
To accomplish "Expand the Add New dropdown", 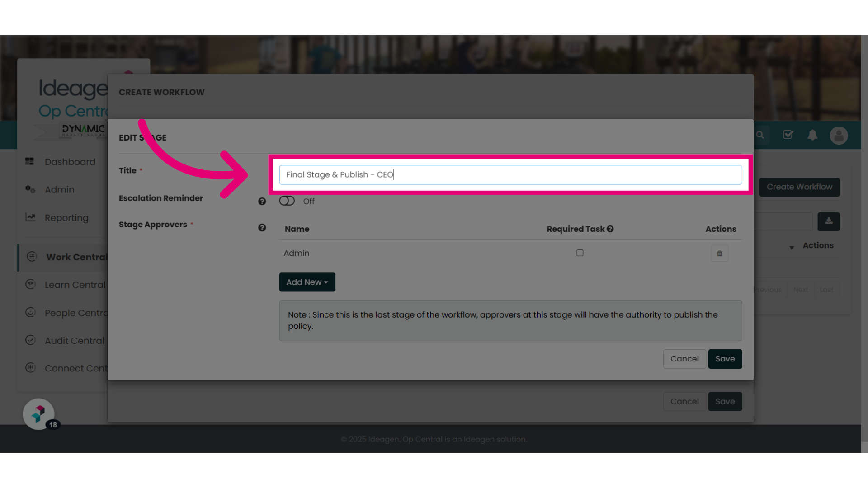I will click(307, 282).
